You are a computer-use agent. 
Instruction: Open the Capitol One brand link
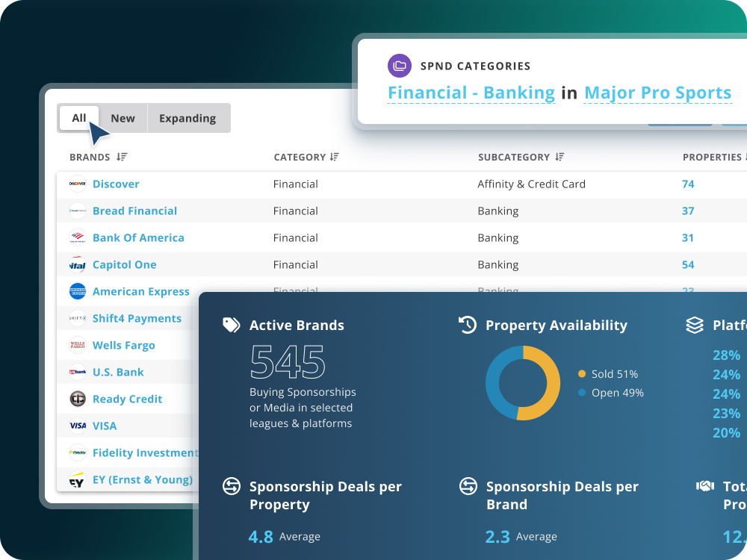124,265
